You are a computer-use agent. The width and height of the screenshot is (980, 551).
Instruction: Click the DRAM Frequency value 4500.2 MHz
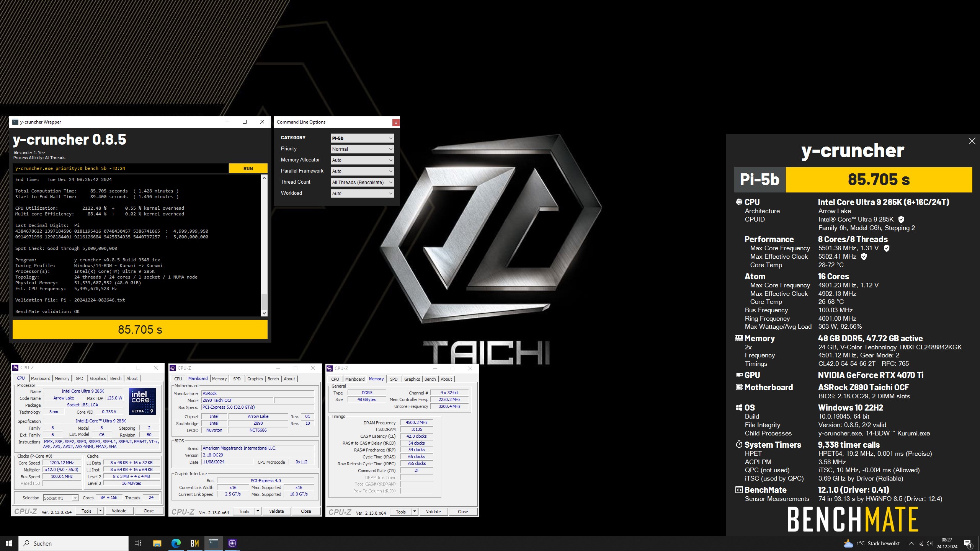coord(416,422)
